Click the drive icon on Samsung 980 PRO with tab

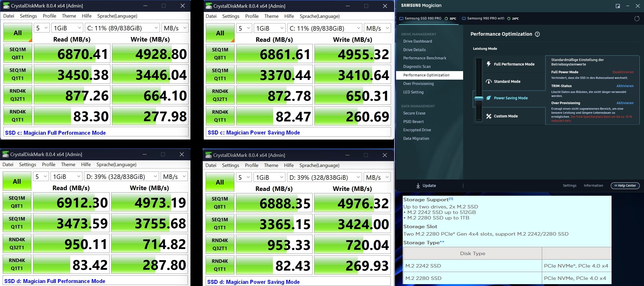[464, 18]
